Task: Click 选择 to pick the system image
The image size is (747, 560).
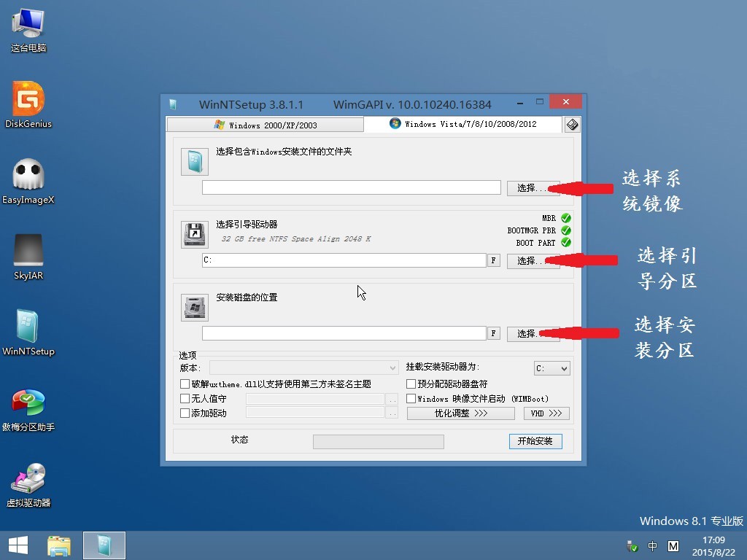Action: [533, 187]
